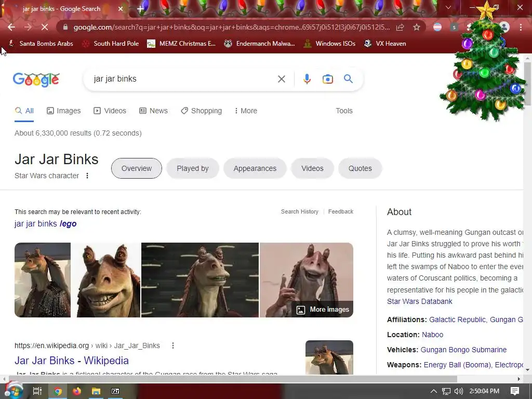532x399 pixels.
Task: Open Santa Bombs Arabs bookmark
Action: 41,44
